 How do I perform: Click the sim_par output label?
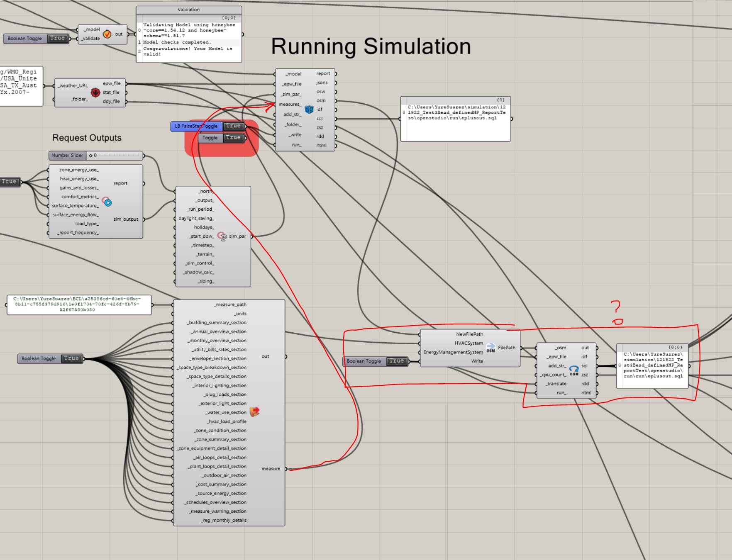237,236
